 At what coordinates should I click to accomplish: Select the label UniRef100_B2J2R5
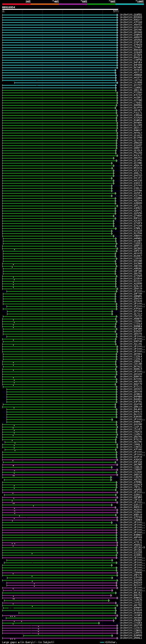click(x=131, y=125)
